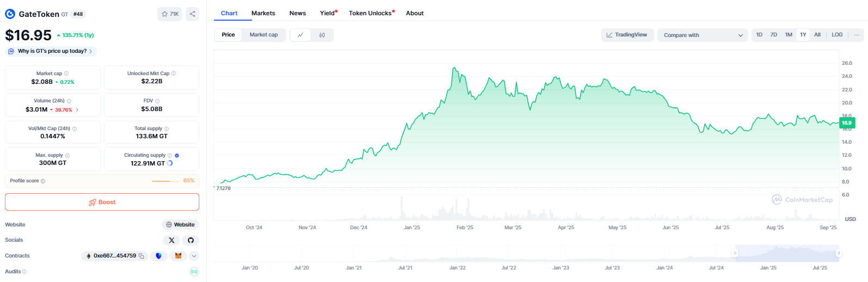Screen dimensions: 868x282
Task: Add token to MetaMask via fox icon
Action: [x=178, y=256]
